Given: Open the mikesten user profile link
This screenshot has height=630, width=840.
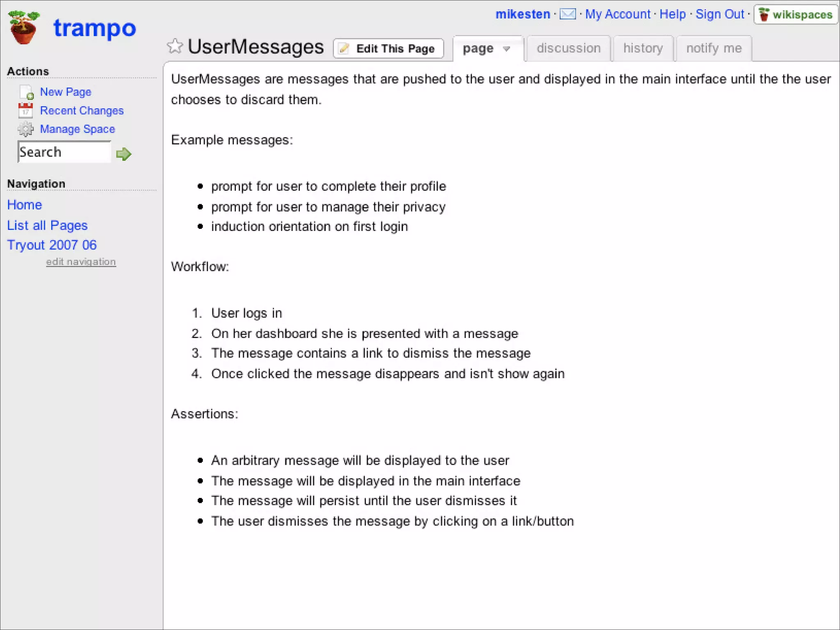Looking at the screenshot, I should click(x=523, y=14).
